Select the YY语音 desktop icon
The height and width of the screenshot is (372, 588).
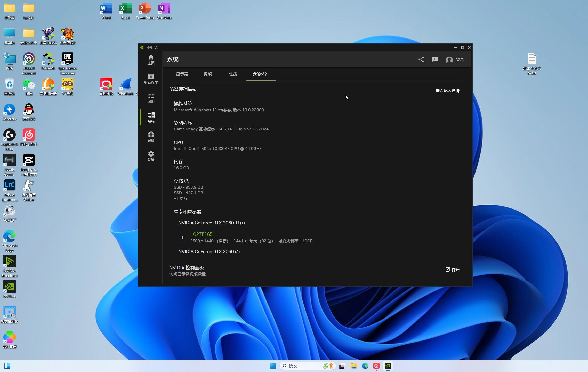click(68, 87)
